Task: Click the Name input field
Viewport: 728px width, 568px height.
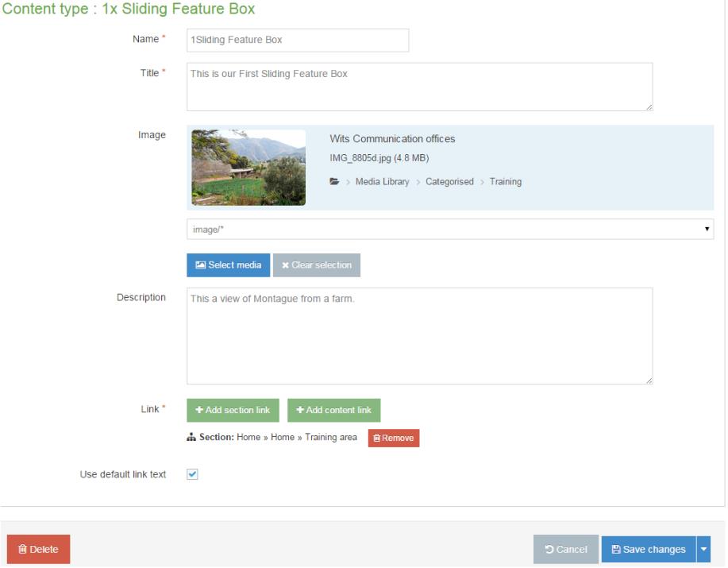Action: click(x=298, y=40)
